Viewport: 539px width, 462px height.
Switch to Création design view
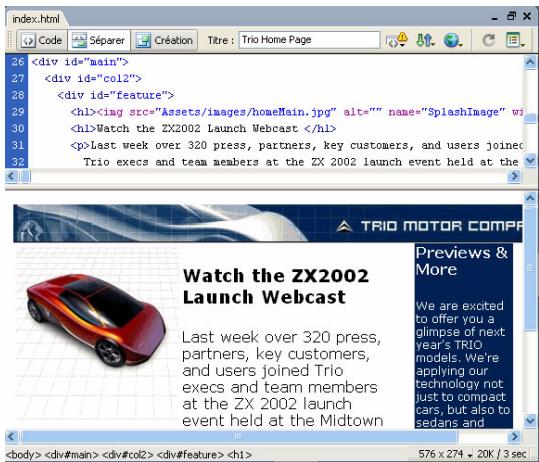pyautogui.click(x=165, y=40)
